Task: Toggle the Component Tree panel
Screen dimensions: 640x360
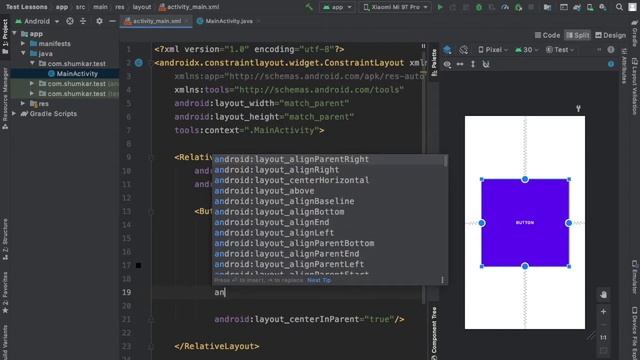Action: (x=434, y=333)
